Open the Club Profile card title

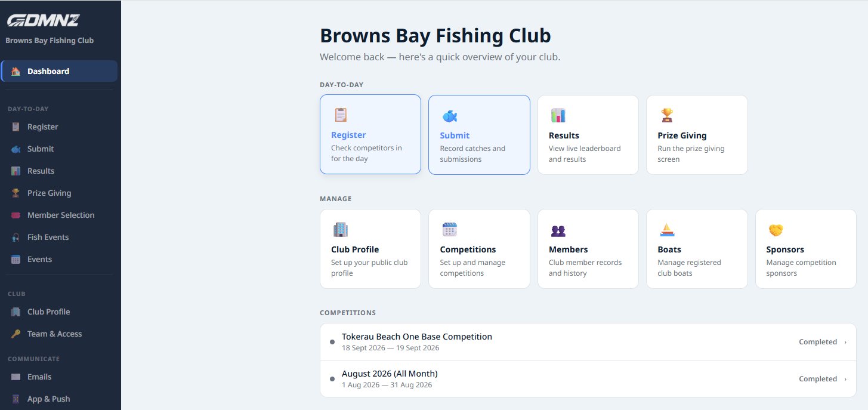(355, 249)
